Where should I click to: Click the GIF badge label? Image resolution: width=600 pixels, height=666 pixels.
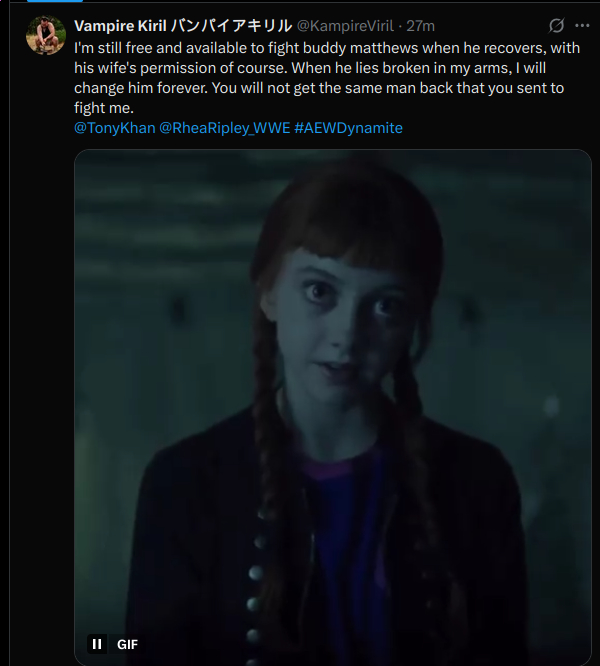[127, 644]
